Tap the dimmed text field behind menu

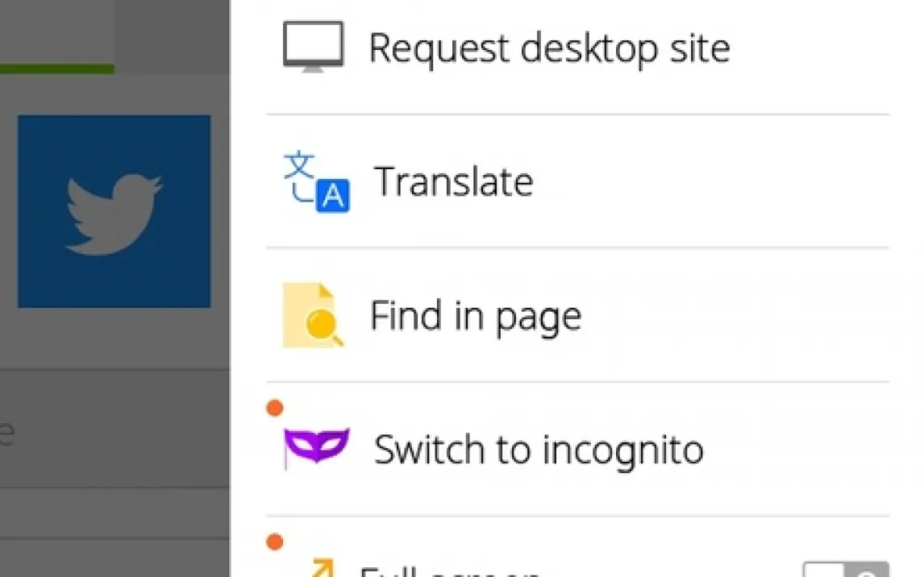tap(113, 431)
